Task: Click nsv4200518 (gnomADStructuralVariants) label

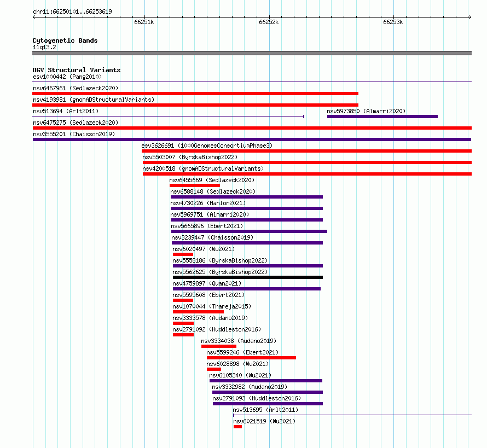Action: pos(203,168)
